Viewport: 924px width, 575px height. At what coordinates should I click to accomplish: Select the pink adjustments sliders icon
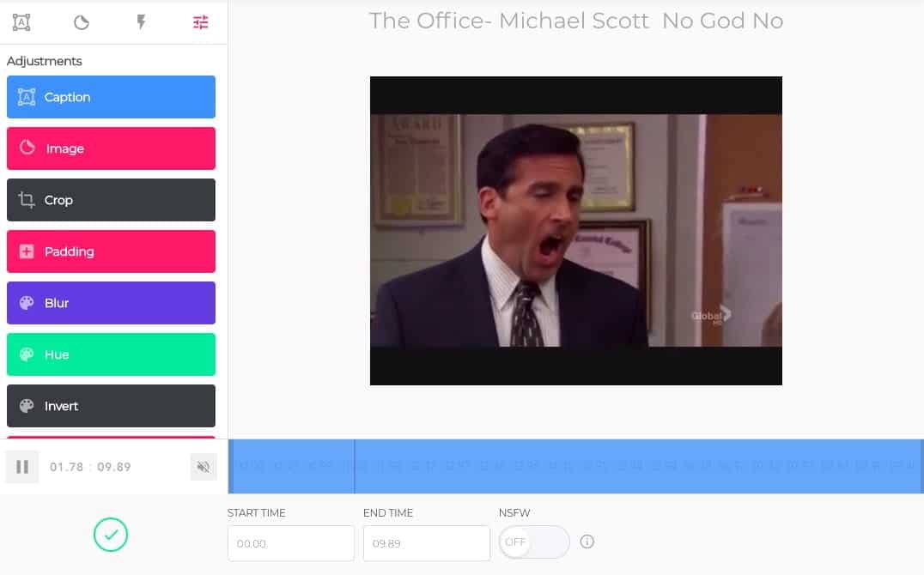coord(200,21)
